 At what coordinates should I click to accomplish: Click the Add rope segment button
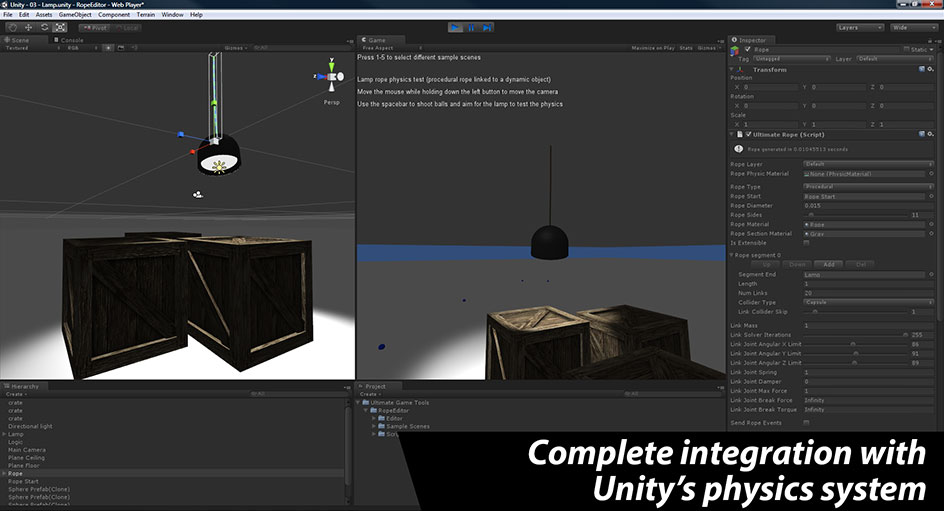[x=829, y=264]
